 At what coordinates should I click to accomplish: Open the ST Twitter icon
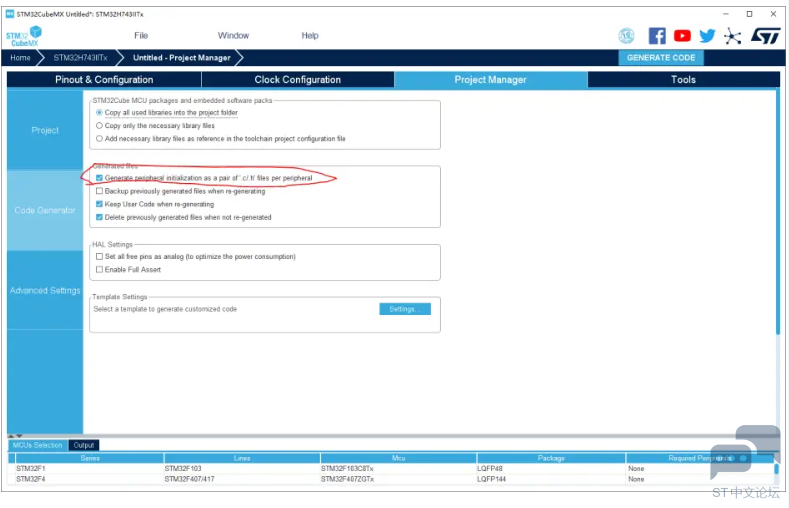(707, 36)
